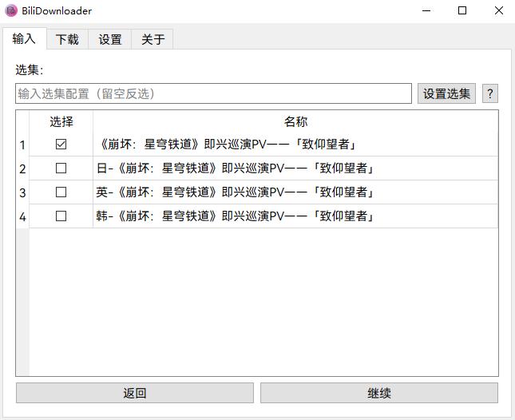
Task: Select the 韩-《崩坏：星穹铁道》 title cell
Action: [295, 216]
